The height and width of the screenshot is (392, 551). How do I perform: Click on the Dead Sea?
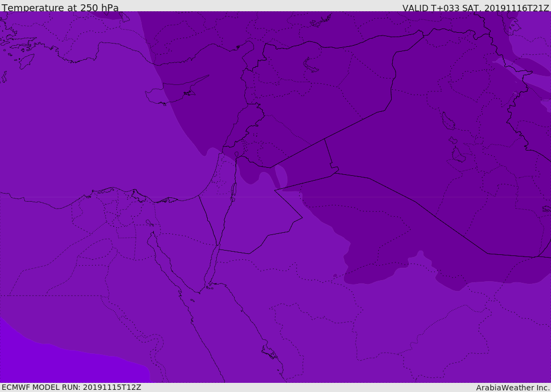(x=234, y=190)
